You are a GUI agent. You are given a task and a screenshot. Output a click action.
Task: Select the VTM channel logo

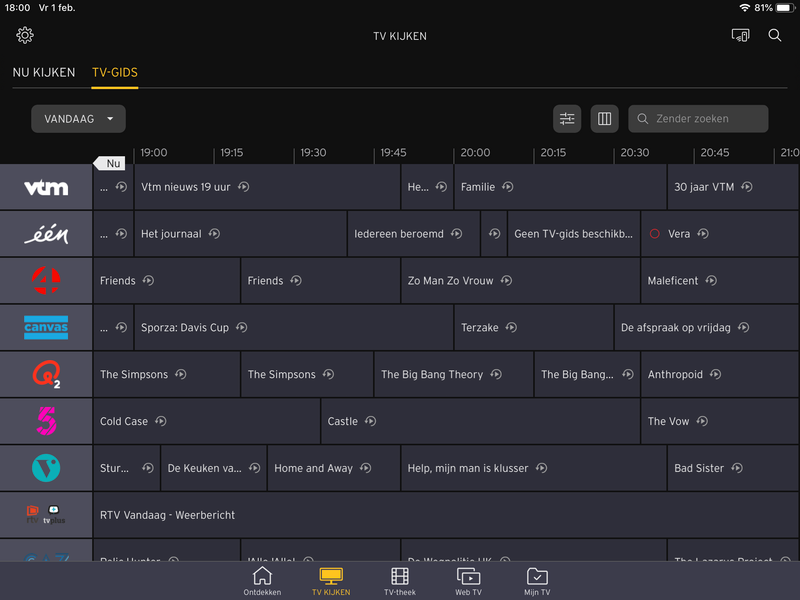[46, 187]
